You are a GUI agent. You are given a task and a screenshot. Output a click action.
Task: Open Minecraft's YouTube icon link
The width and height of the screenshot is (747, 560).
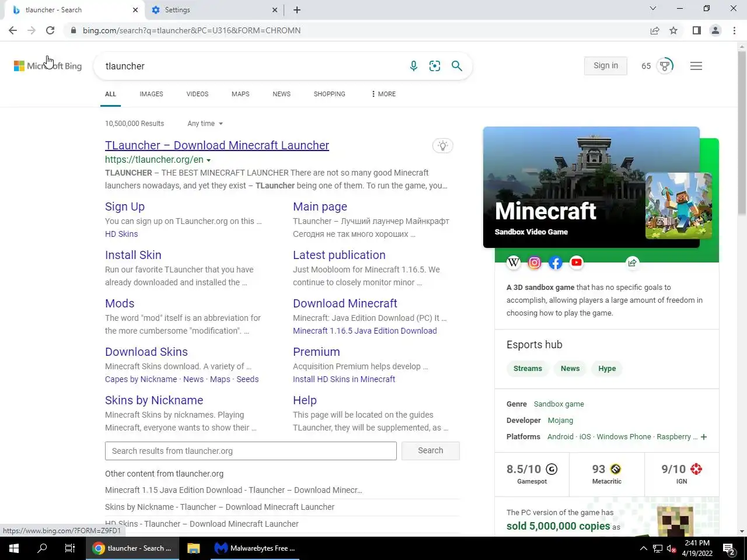577,262
